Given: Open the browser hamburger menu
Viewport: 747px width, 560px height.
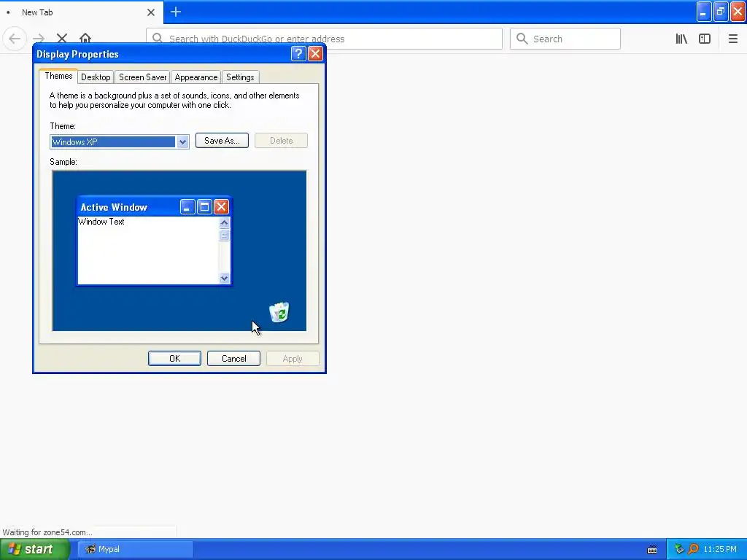Looking at the screenshot, I should pyautogui.click(x=732, y=39).
